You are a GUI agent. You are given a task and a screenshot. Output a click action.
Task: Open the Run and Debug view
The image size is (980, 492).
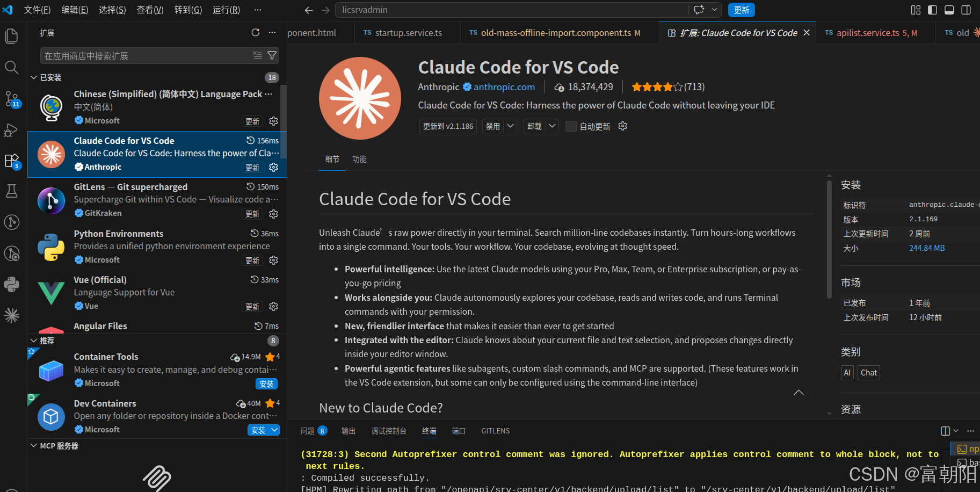coord(11,130)
